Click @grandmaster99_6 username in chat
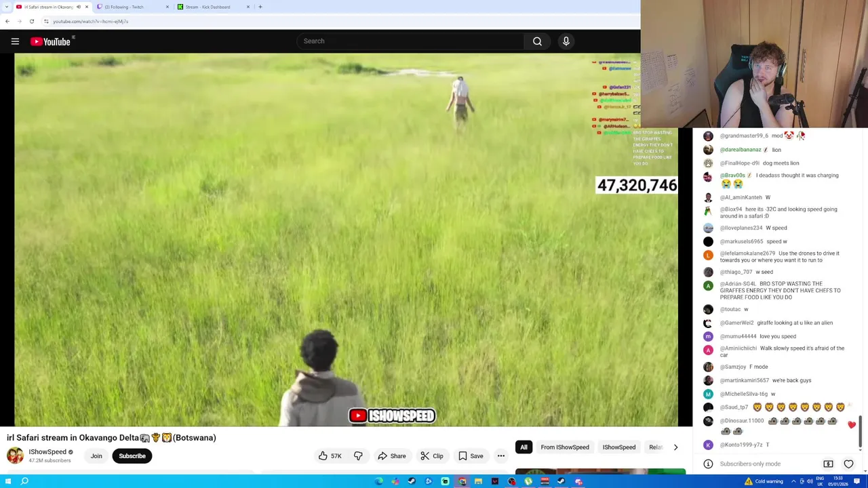Image resolution: width=868 pixels, height=488 pixels. click(x=744, y=136)
